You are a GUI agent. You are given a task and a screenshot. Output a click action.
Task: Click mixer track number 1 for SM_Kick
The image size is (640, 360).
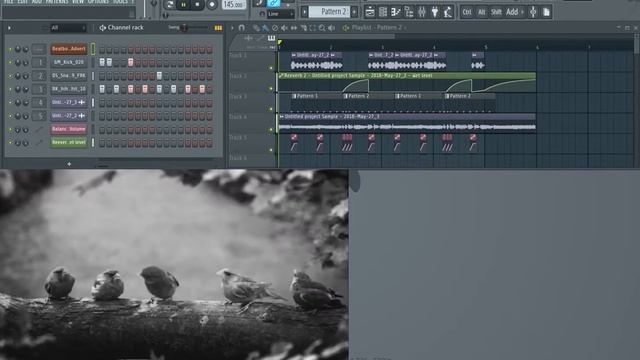[39, 62]
